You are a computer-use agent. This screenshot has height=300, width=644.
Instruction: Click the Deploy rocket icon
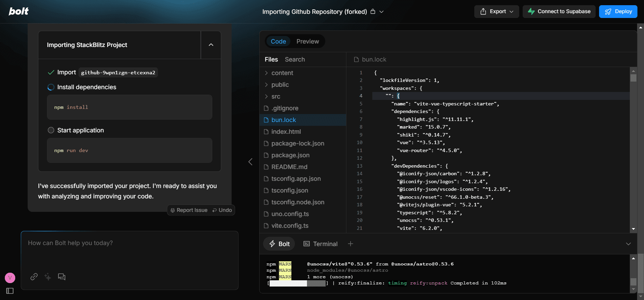[x=608, y=12]
